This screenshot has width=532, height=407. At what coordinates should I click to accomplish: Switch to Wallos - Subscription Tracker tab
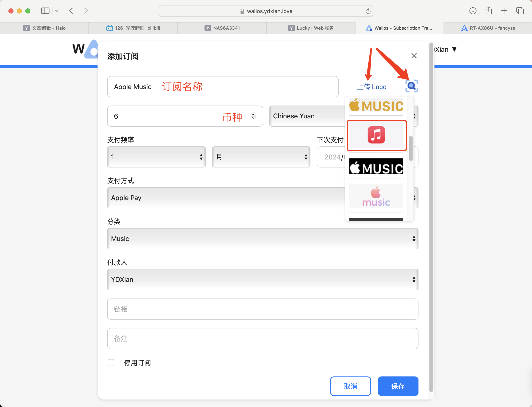click(x=399, y=28)
